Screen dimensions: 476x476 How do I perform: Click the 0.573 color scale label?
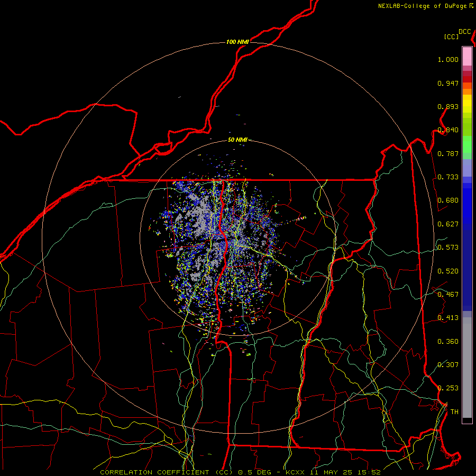pos(448,248)
